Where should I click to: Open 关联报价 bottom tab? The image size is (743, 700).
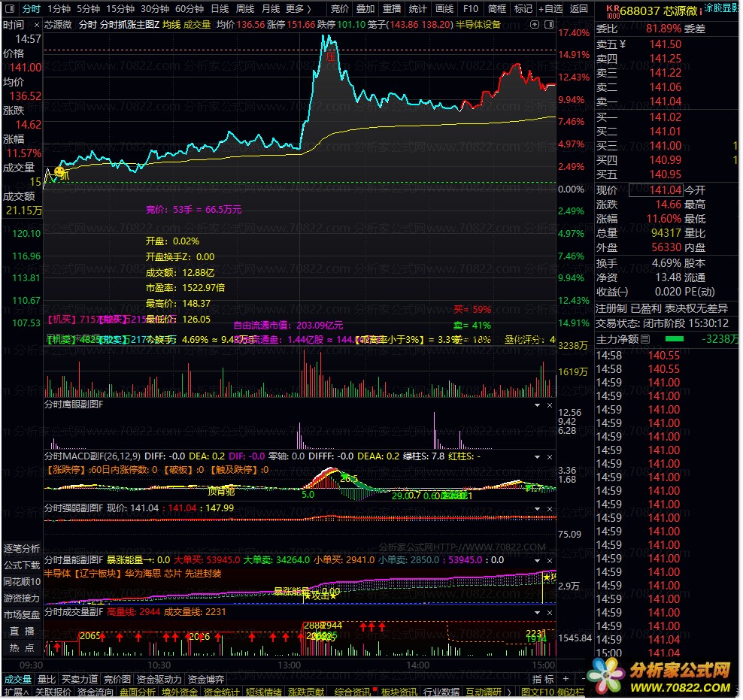pyautogui.click(x=53, y=693)
